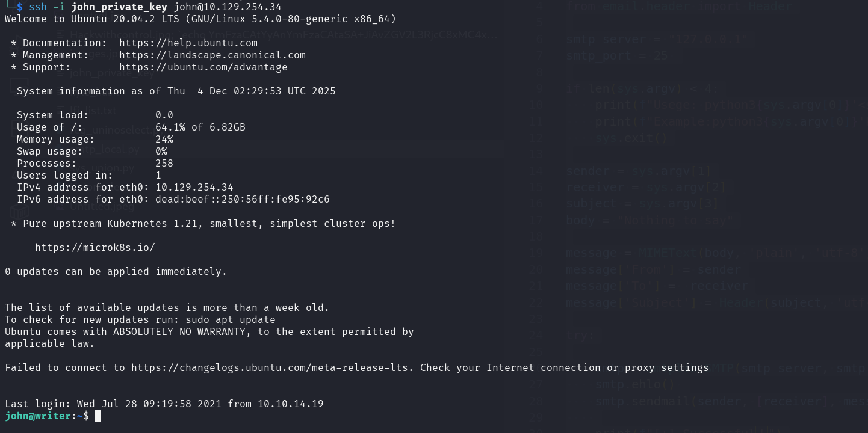The width and height of the screenshot is (868, 433).
Task: Click the disk usage 64.1% of 6.82GB
Action: tap(200, 127)
